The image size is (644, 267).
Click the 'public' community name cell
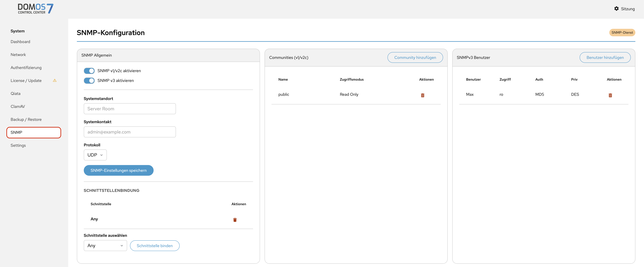284,94
